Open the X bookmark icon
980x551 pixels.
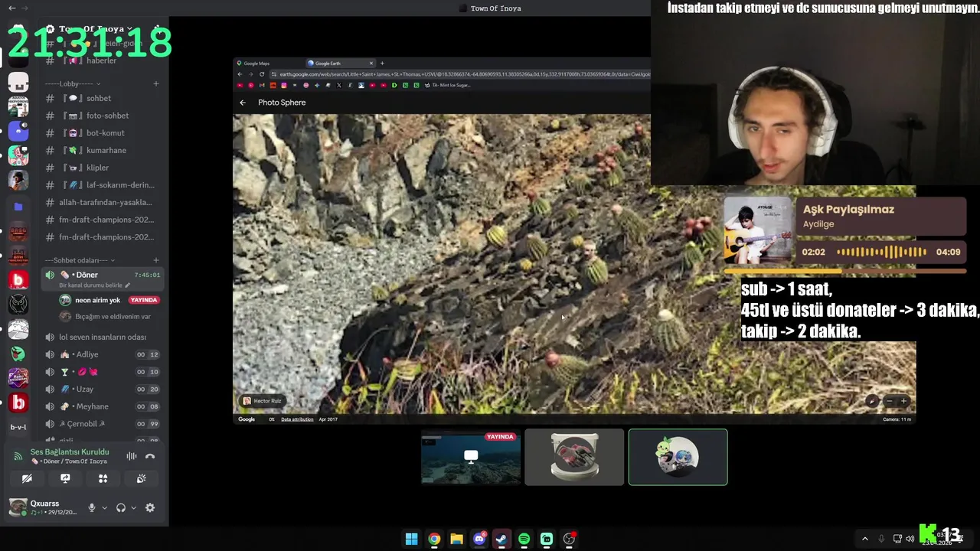339,85
